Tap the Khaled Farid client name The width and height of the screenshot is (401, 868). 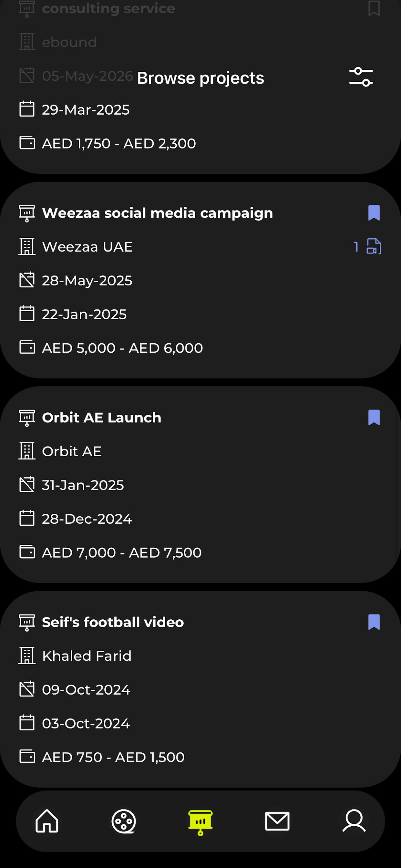[x=87, y=656]
